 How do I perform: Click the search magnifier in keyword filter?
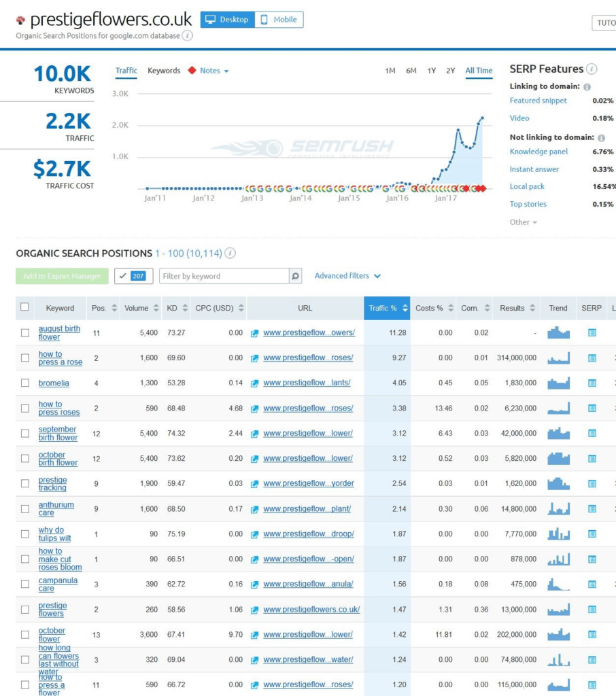(x=295, y=276)
